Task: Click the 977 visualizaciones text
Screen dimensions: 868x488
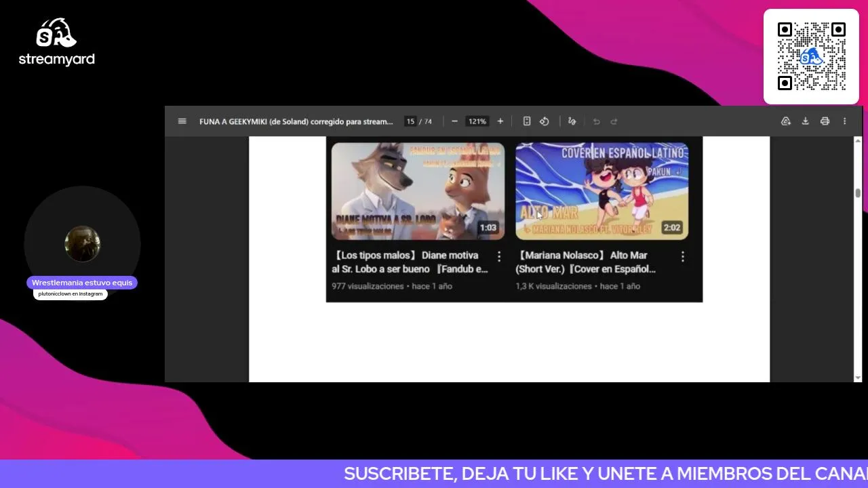Action: pos(368,286)
